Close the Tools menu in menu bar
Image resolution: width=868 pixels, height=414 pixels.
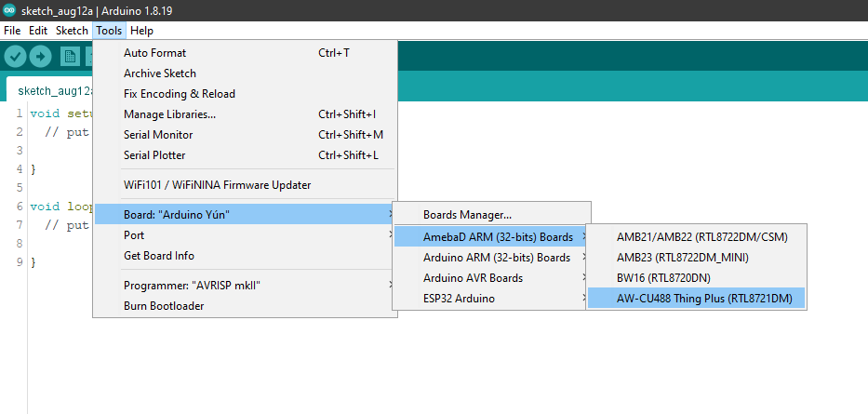pyautogui.click(x=109, y=31)
